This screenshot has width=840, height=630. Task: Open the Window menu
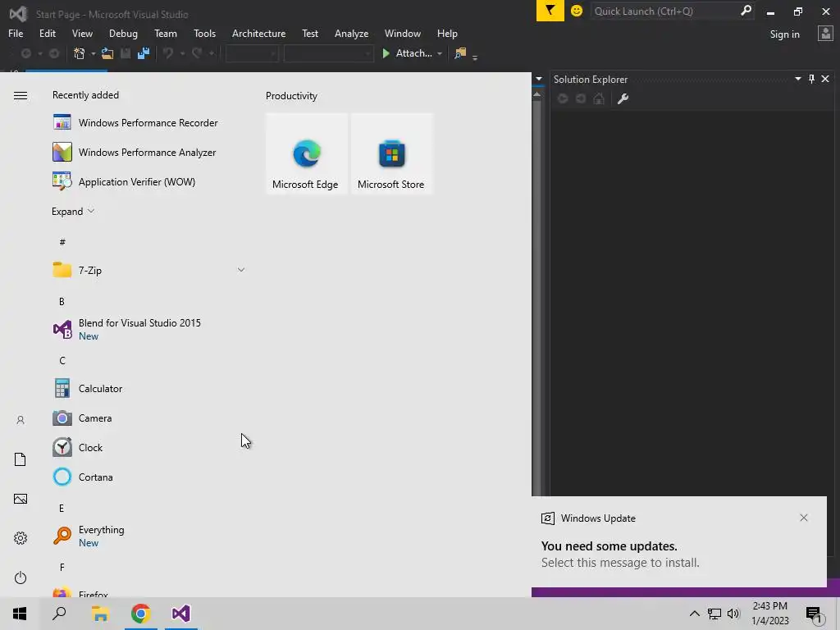coord(402,33)
